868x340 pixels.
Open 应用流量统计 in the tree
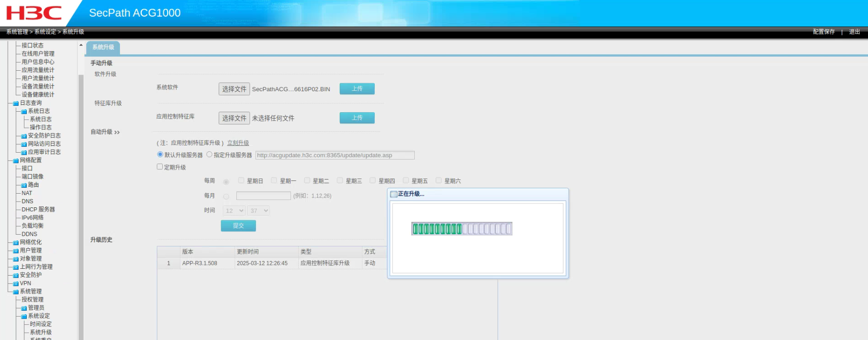[38, 70]
